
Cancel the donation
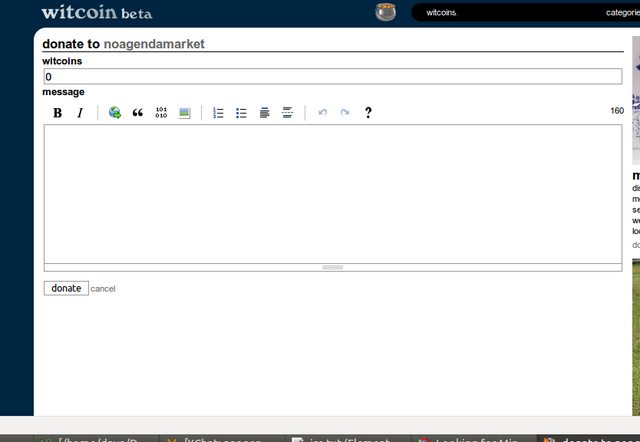click(x=103, y=289)
